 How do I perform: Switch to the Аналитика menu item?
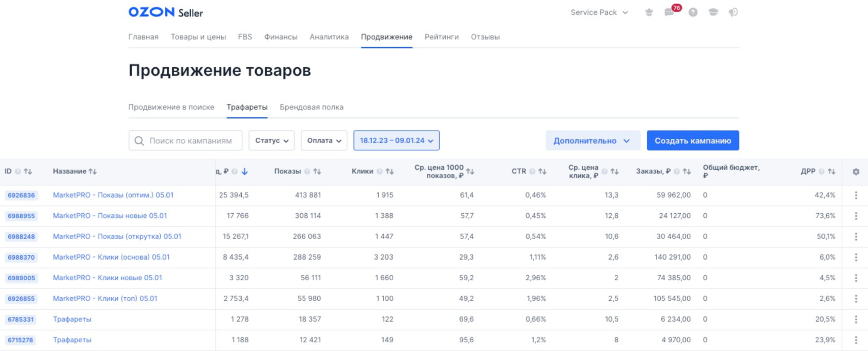329,37
